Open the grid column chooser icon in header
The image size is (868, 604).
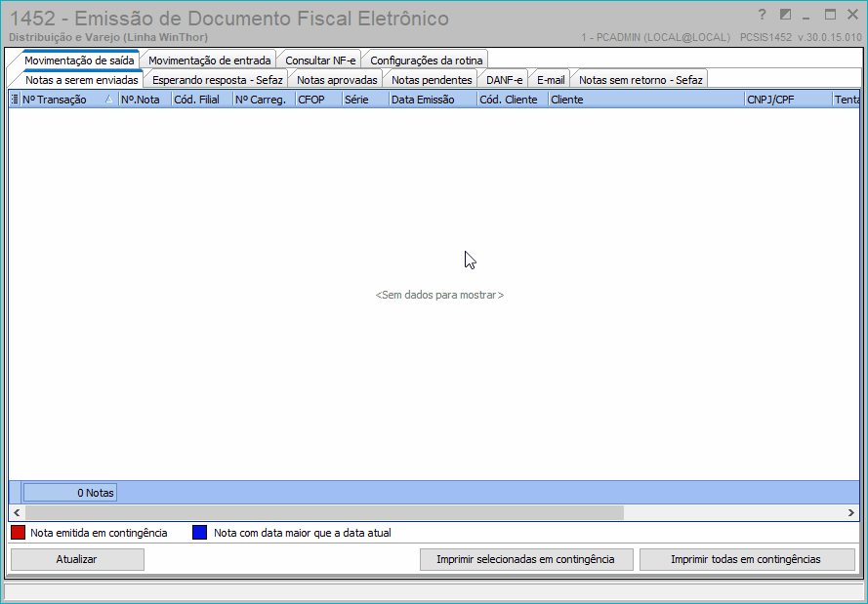(x=15, y=100)
